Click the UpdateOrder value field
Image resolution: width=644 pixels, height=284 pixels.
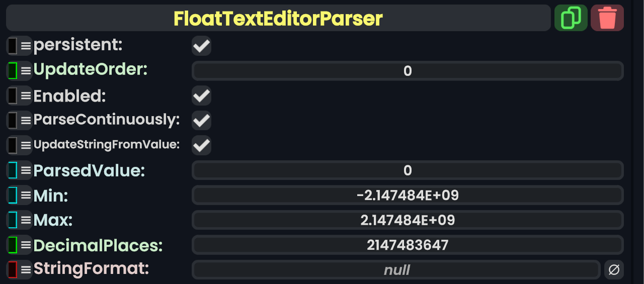pos(408,71)
